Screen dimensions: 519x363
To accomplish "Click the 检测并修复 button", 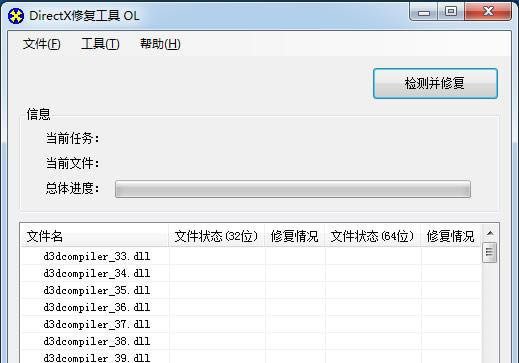I will coord(435,83).
